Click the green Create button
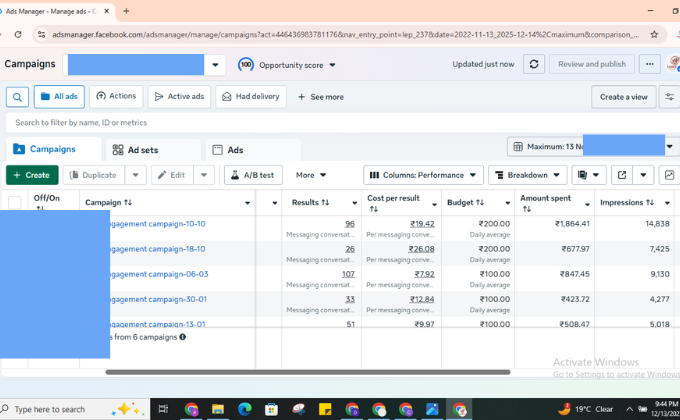This screenshot has width=680, height=420. pos(32,175)
